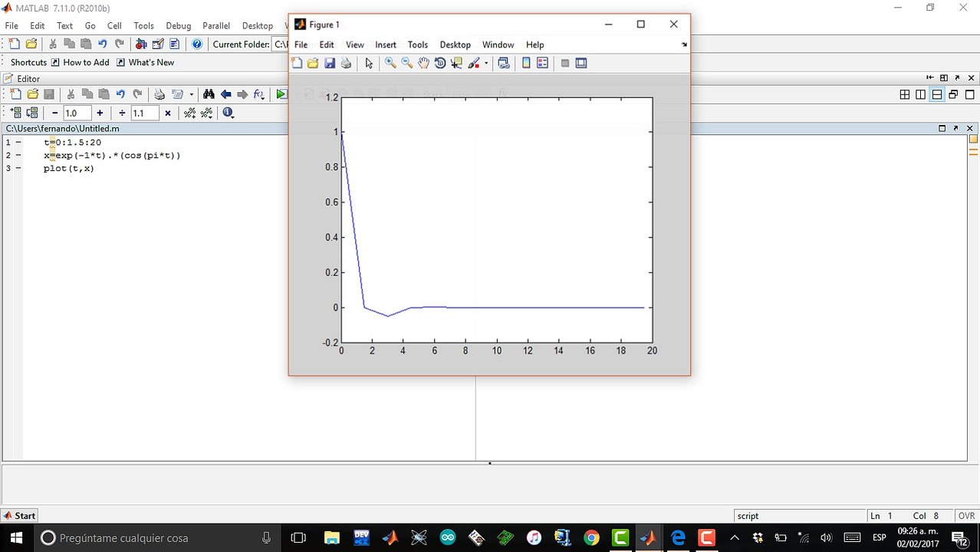Click Back arrow in Editor toolbar
The height and width of the screenshot is (552, 980).
coord(225,94)
